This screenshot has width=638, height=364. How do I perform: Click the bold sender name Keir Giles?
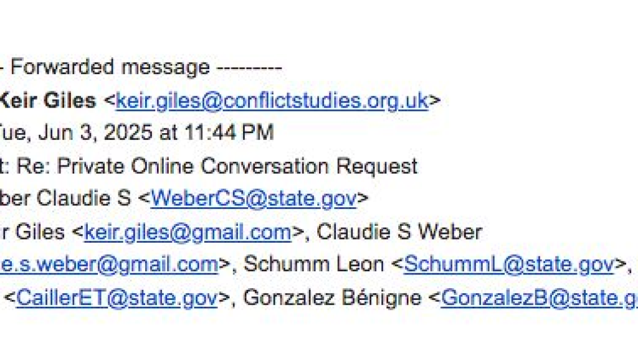click(47, 100)
